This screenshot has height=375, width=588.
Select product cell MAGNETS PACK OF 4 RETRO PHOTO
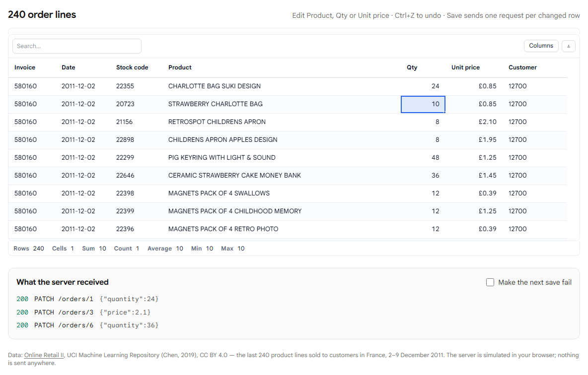[281, 229]
